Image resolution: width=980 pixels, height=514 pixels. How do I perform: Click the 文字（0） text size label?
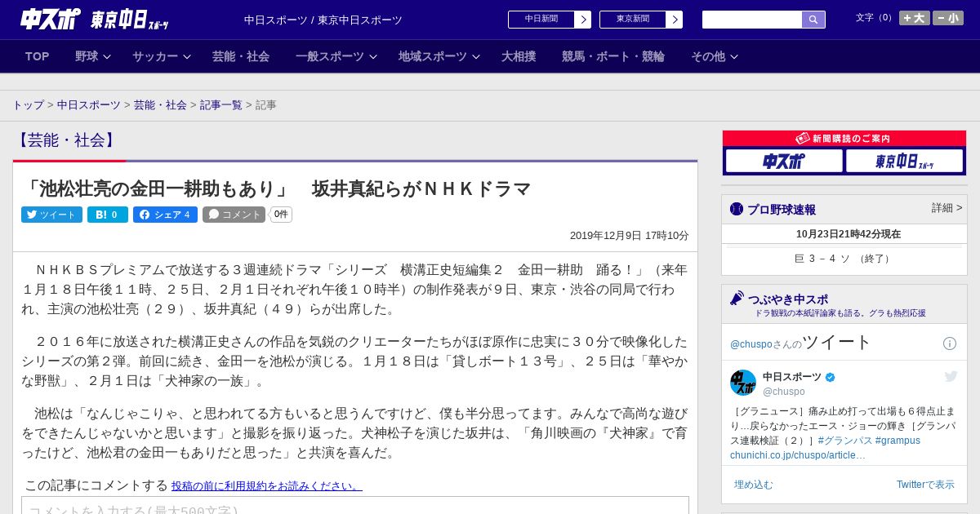(875, 18)
